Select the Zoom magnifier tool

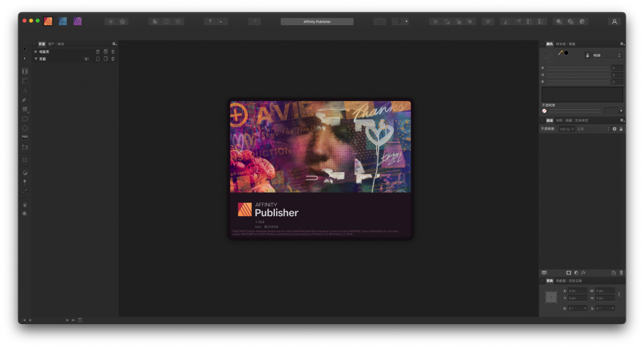(x=25, y=214)
